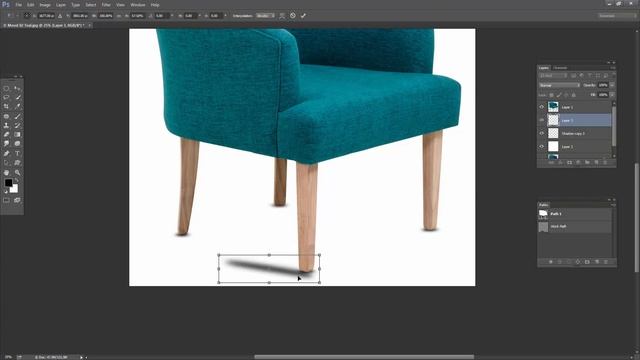Image resolution: width=640 pixels, height=360 pixels.
Task: Open the Image menu
Action: [45, 5]
